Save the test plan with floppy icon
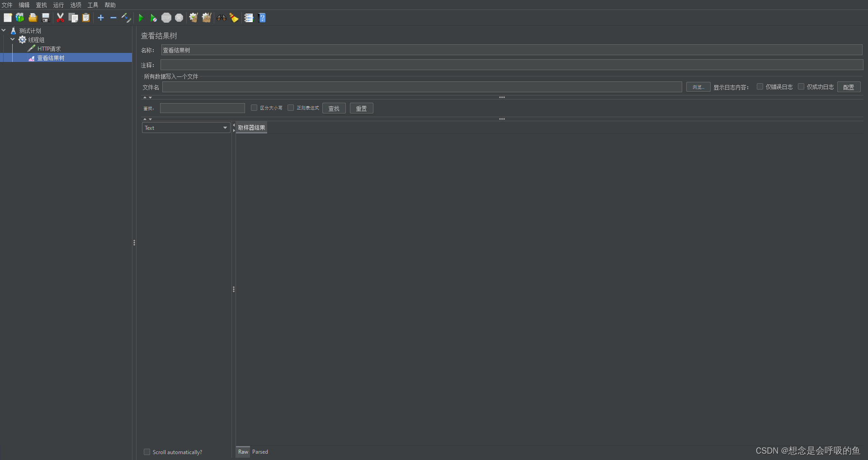Viewport: 868px width, 460px height. (46, 18)
